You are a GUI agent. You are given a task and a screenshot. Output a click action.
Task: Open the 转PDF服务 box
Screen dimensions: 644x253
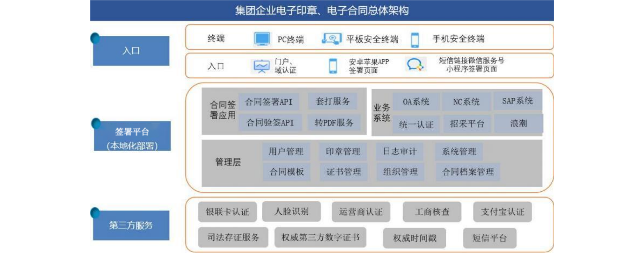[x=334, y=123]
